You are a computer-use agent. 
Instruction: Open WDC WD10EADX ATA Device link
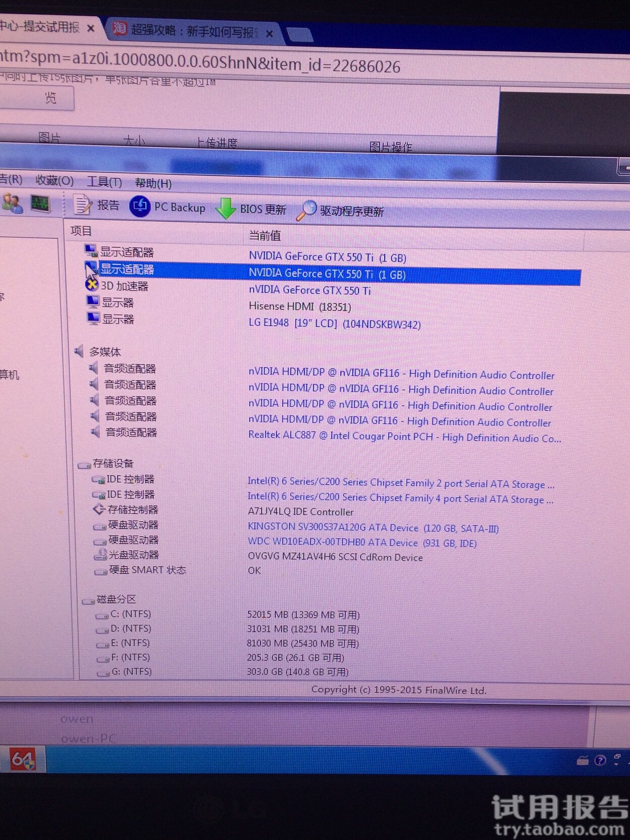click(361, 542)
